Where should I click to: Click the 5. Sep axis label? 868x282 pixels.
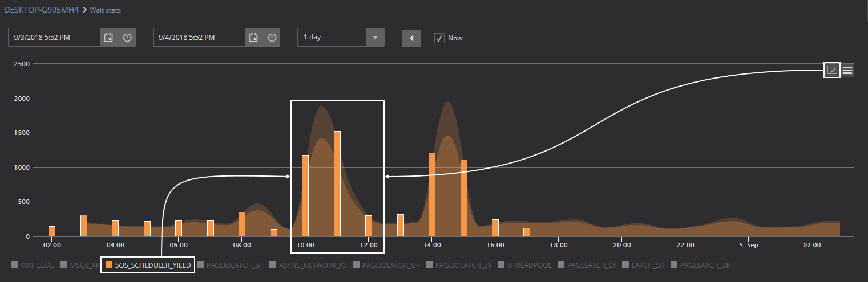[x=748, y=245]
